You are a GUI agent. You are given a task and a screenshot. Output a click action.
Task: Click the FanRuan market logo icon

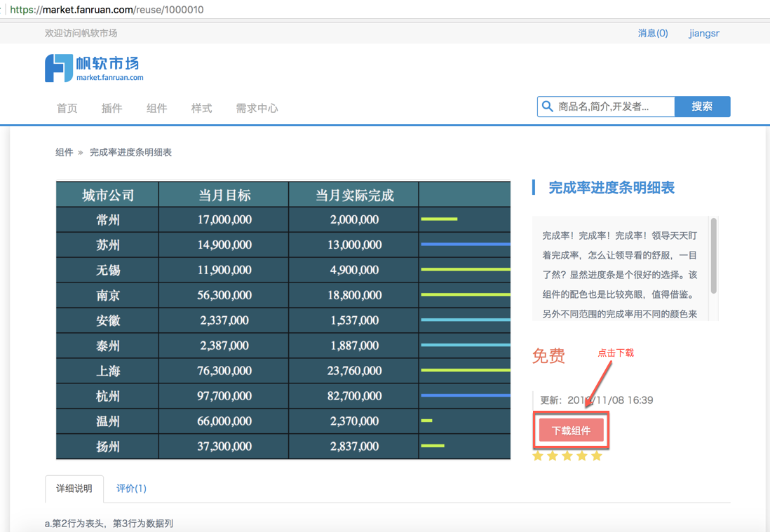(x=59, y=68)
